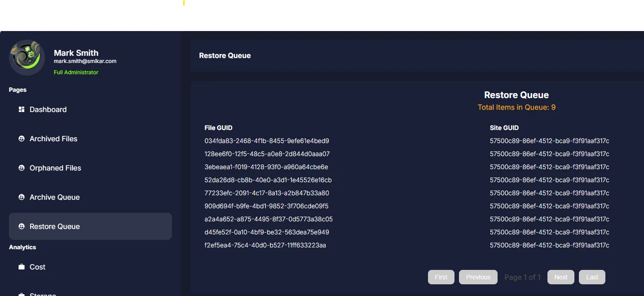Click Site GUID in the 034fda83 row

pyautogui.click(x=549, y=141)
